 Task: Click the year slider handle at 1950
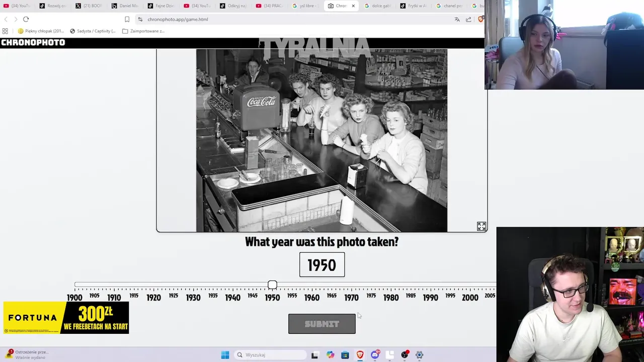[272, 285]
